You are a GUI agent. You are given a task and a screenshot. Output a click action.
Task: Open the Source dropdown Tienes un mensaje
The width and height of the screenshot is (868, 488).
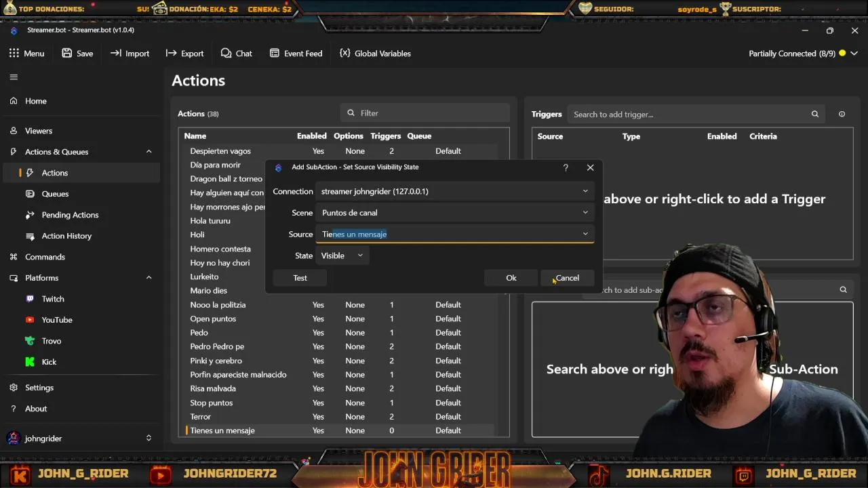point(455,234)
